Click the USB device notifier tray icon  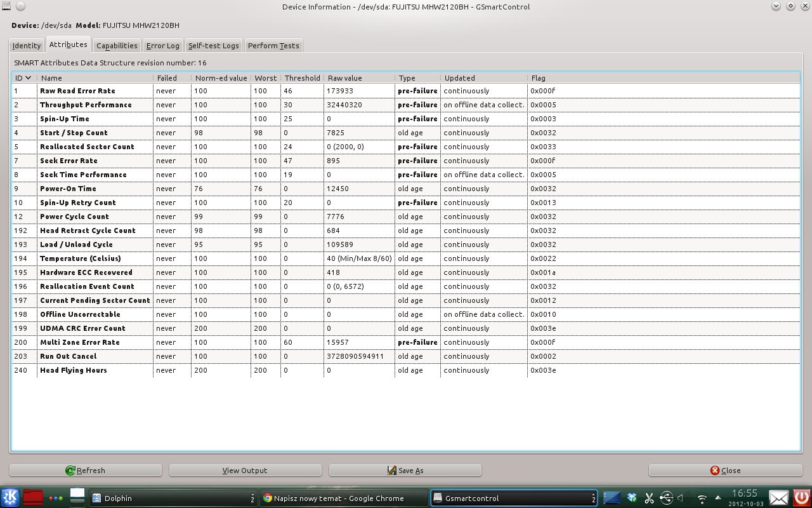pos(666,498)
